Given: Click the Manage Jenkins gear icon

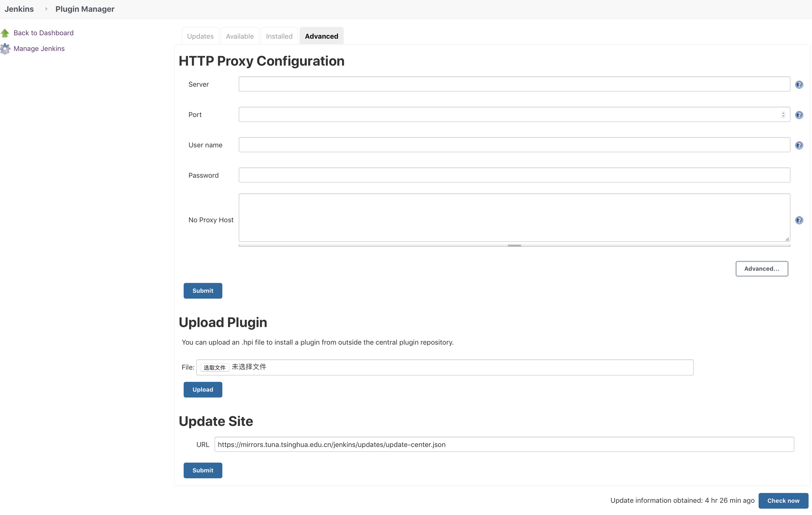Looking at the screenshot, I should coord(5,49).
